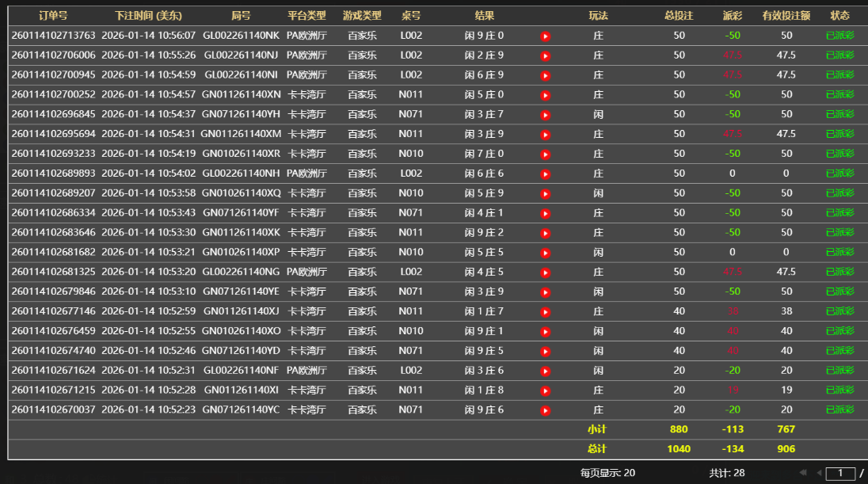
Task: Play replay for order 260114102677146
Action: [545, 312]
